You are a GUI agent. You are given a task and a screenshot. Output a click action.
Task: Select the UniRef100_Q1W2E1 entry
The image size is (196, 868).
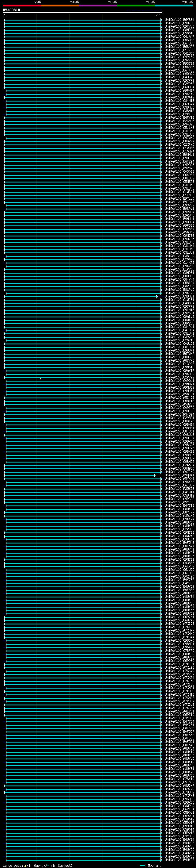coord(179,300)
